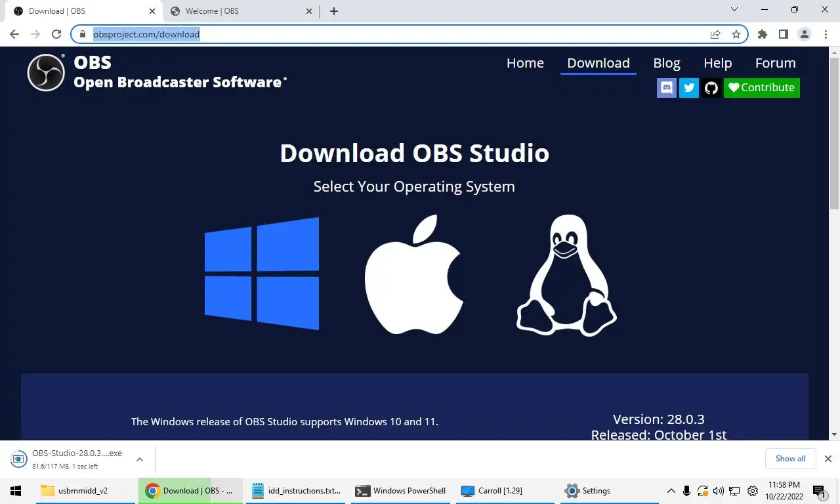The width and height of the screenshot is (840, 504).
Task: Click Version: 28.0.3 text
Action: [x=659, y=419]
